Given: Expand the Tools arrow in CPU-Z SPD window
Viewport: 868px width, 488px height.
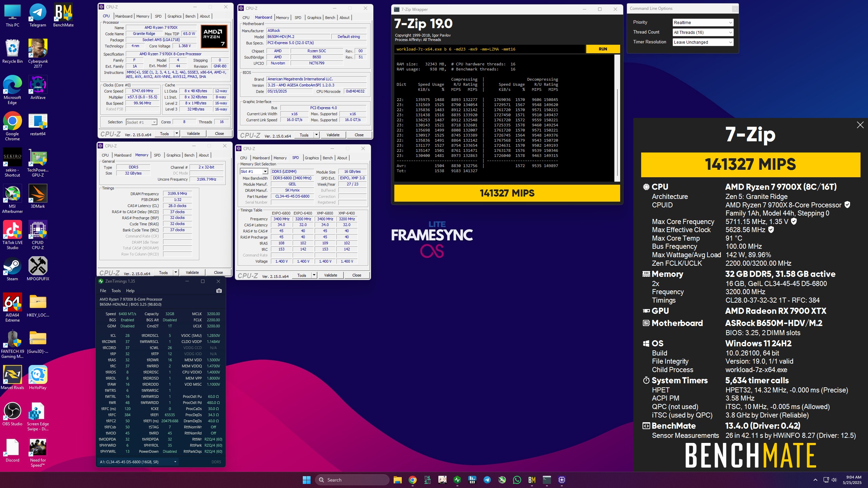Looking at the screenshot, I should (314, 275).
